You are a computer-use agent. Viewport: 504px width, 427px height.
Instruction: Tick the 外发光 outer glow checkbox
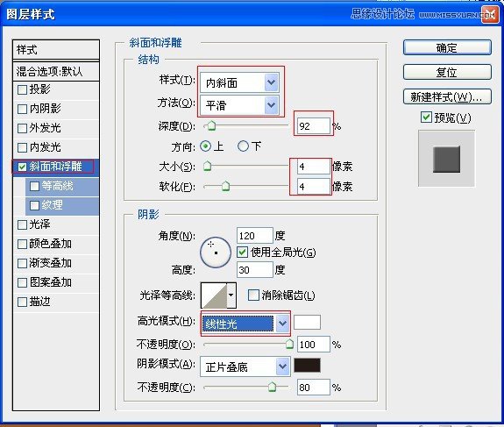point(22,128)
